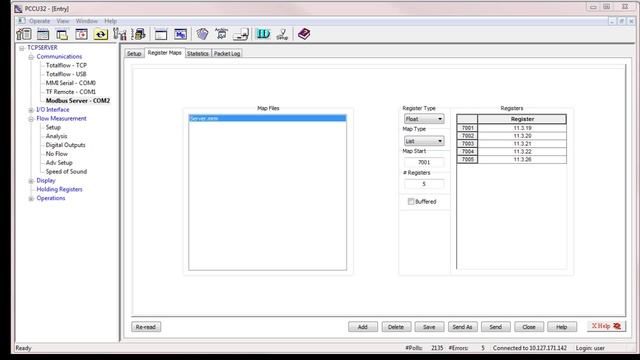
Task: Click the second toolbar window icon
Action: (x=43, y=34)
